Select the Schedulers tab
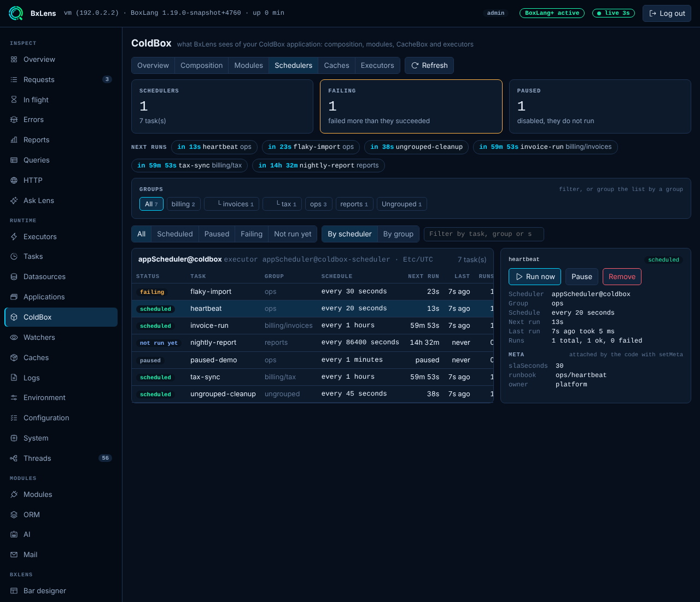This screenshot has width=700, height=602. point(294,66)
